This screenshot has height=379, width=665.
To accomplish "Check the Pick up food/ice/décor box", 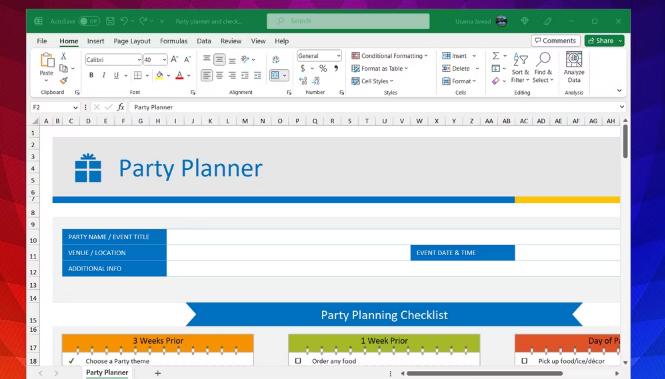I will (525, 361).
